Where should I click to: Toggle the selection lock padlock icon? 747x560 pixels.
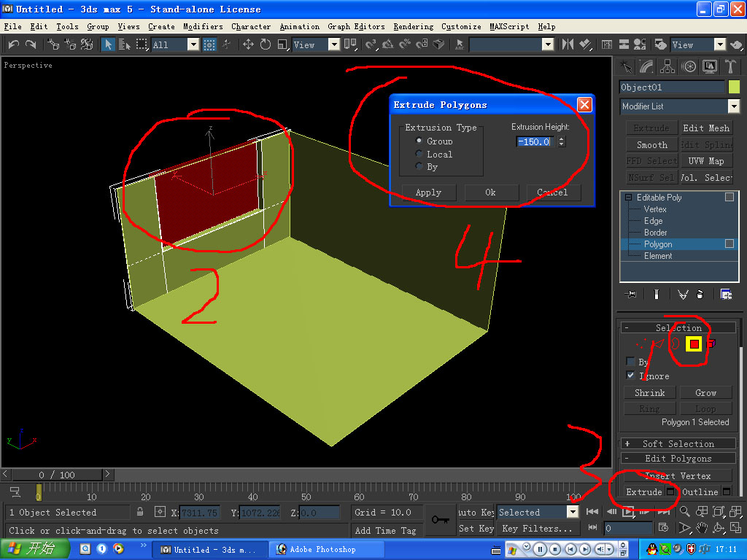point(139,512)
